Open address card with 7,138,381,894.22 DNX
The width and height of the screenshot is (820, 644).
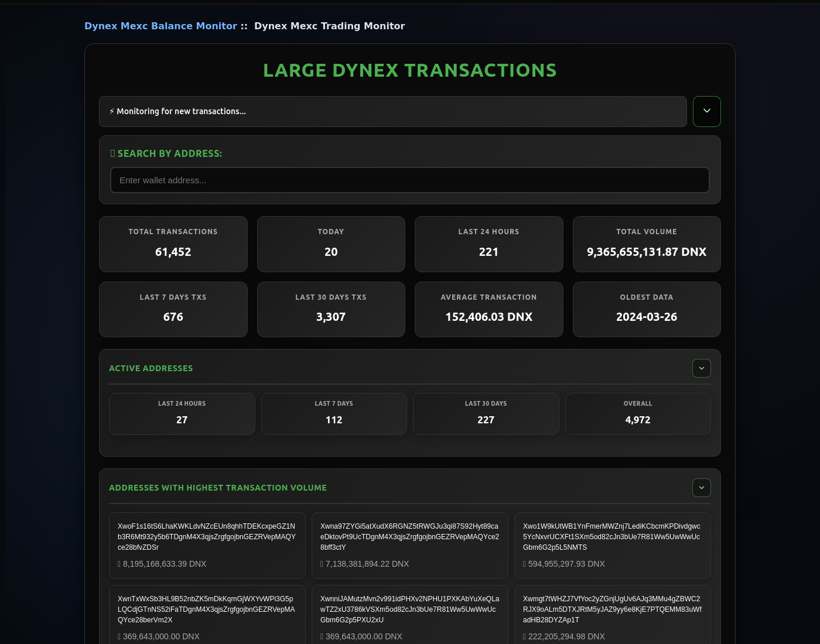click(x=410, y=546)
